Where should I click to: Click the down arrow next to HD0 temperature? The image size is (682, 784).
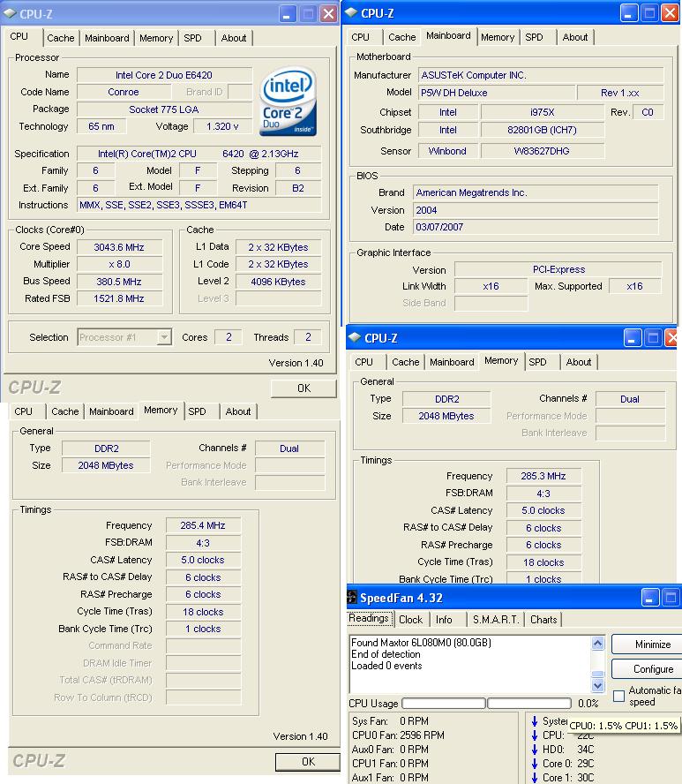pyautogui.click(x=534, y=750)
